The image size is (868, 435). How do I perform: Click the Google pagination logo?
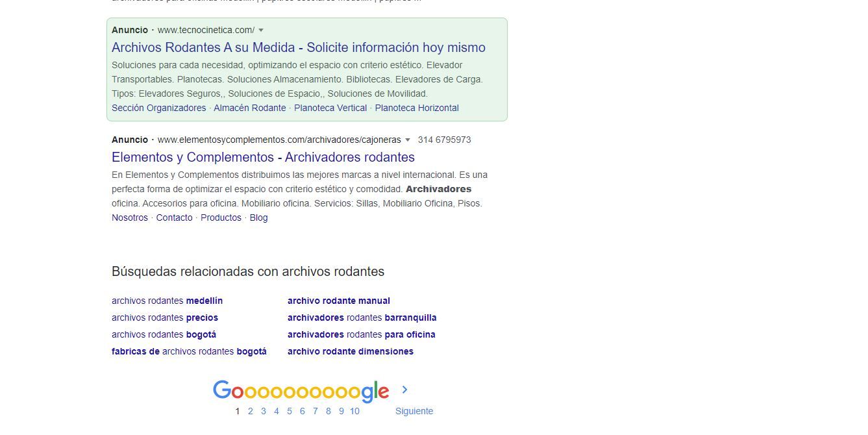[301, 390]
